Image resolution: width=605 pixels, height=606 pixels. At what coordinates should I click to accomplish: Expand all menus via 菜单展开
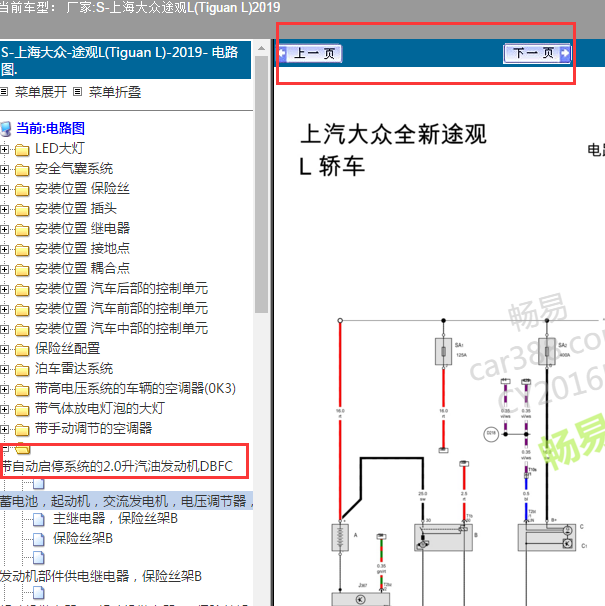pyautogui.click(x=41, y=92)
